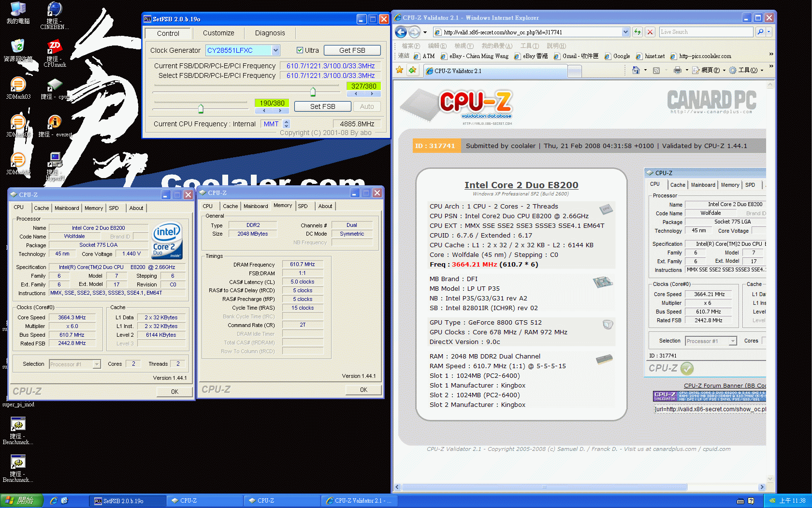Click the CPU-Z Validator 2.1 browser tab
This screenshot has width=812, height=508.
[x=495, y=71]
